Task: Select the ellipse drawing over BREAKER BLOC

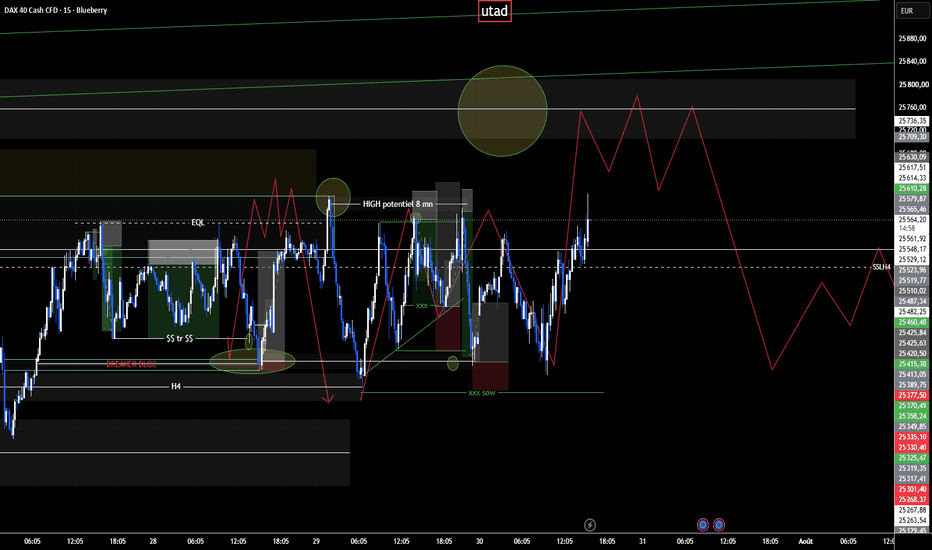Action: [x=253, y=361]
